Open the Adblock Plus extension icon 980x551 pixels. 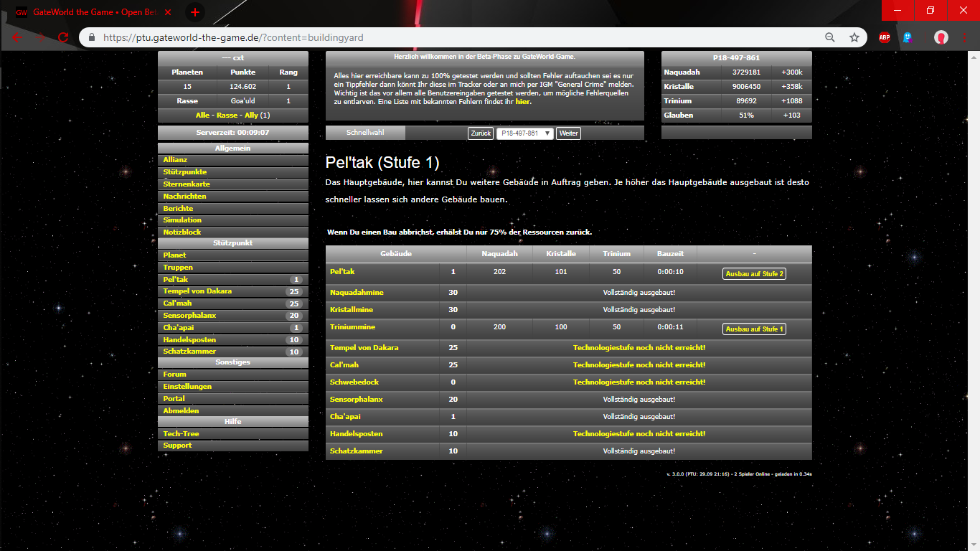point(885,37)
